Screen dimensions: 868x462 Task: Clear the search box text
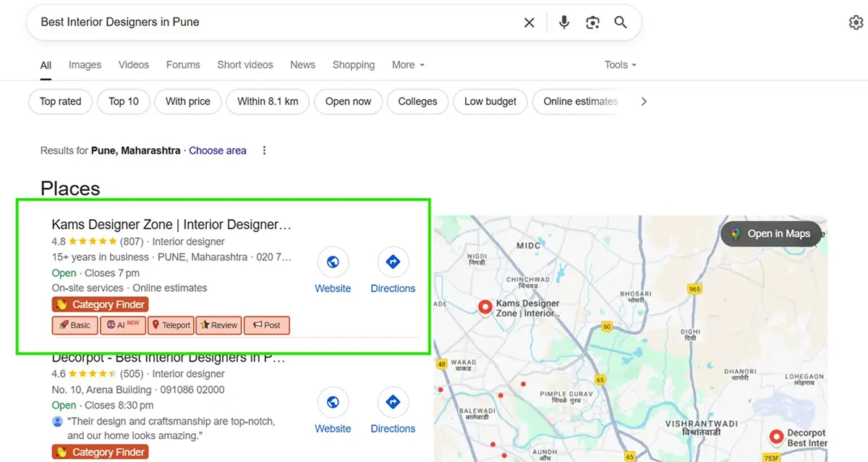529,22
